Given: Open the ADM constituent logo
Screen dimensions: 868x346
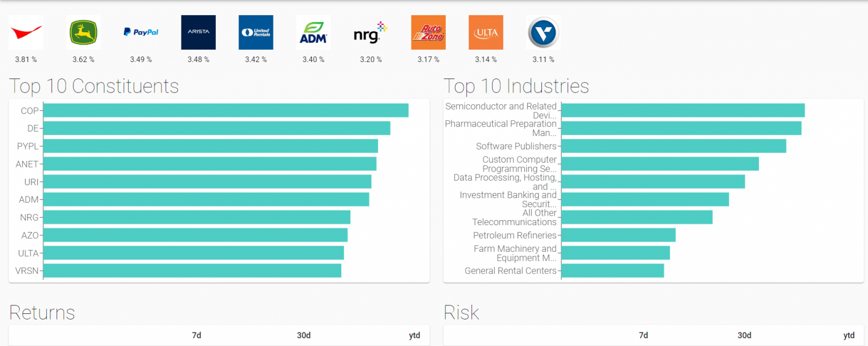Looking at the screenshot, I should click(313, 32).
